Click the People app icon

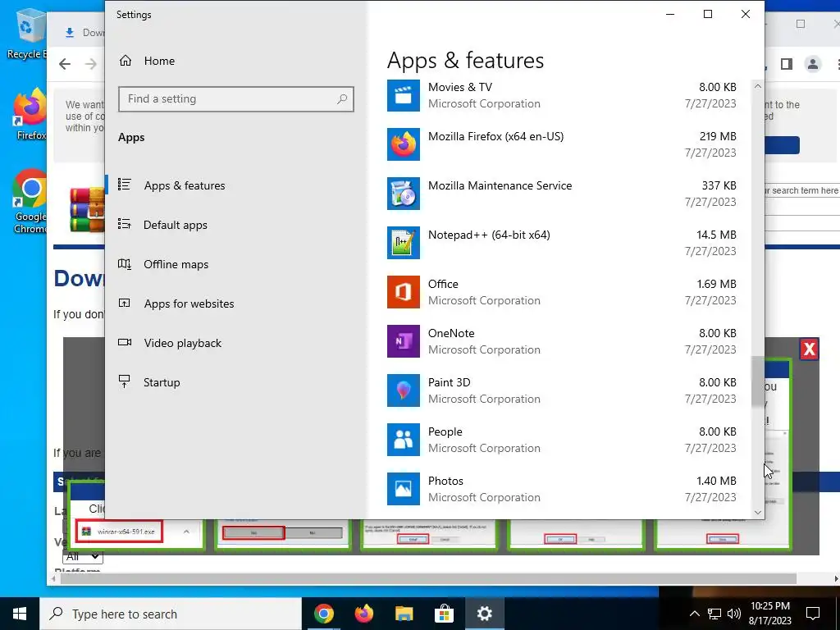[x=404, y=440]
